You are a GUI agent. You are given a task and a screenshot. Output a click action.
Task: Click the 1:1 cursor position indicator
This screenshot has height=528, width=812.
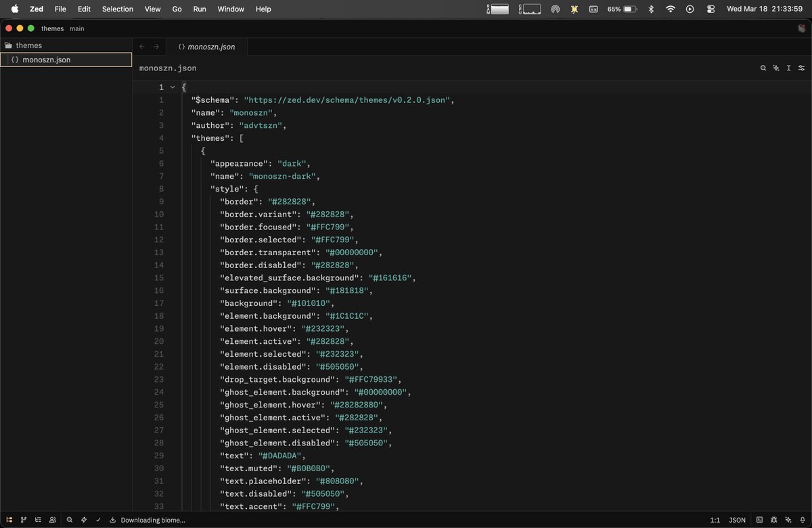(x=715, y=520)
